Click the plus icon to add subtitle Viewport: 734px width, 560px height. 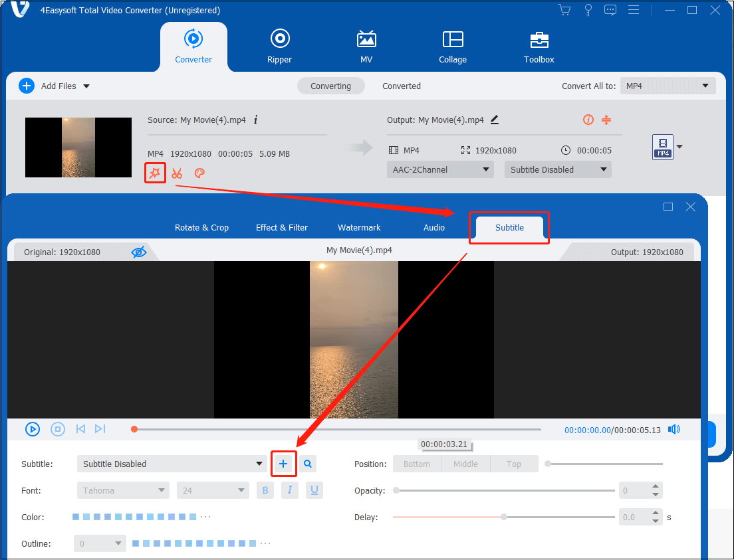click(x=283, y=464)
